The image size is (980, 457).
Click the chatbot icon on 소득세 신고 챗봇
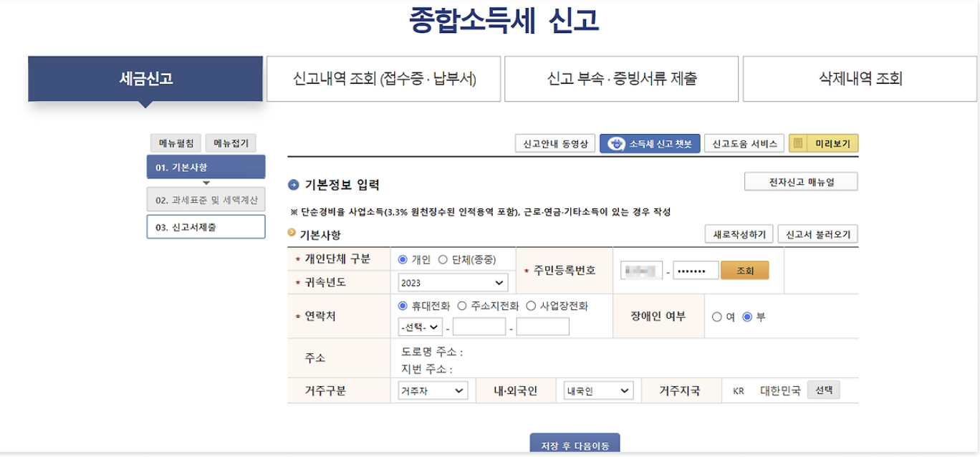pyautogui.click(x=615, y=143)
